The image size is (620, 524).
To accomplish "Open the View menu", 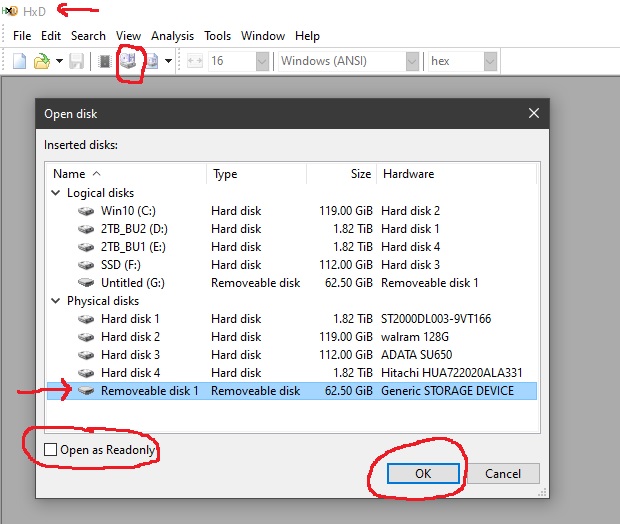I will click(129, 36).
